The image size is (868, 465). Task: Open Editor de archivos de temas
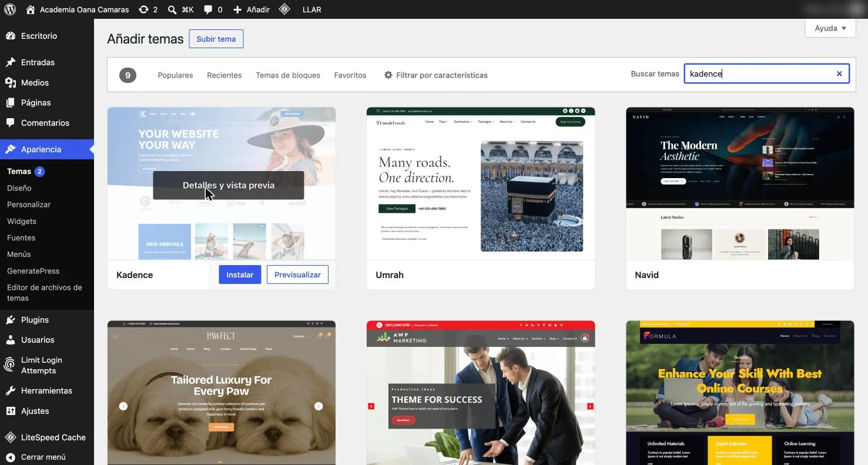click(45, 293)
